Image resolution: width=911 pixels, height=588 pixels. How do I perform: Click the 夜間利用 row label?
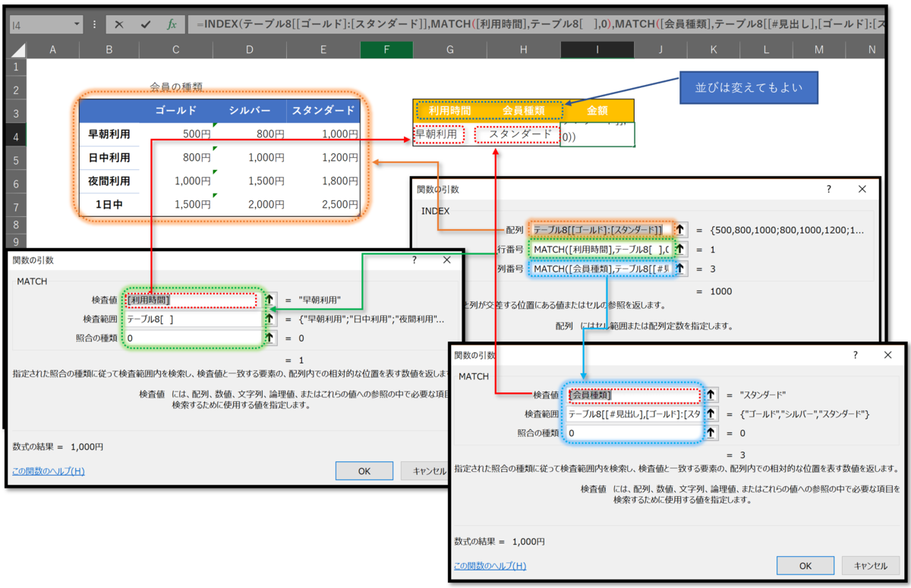click(x=109, y=181)
